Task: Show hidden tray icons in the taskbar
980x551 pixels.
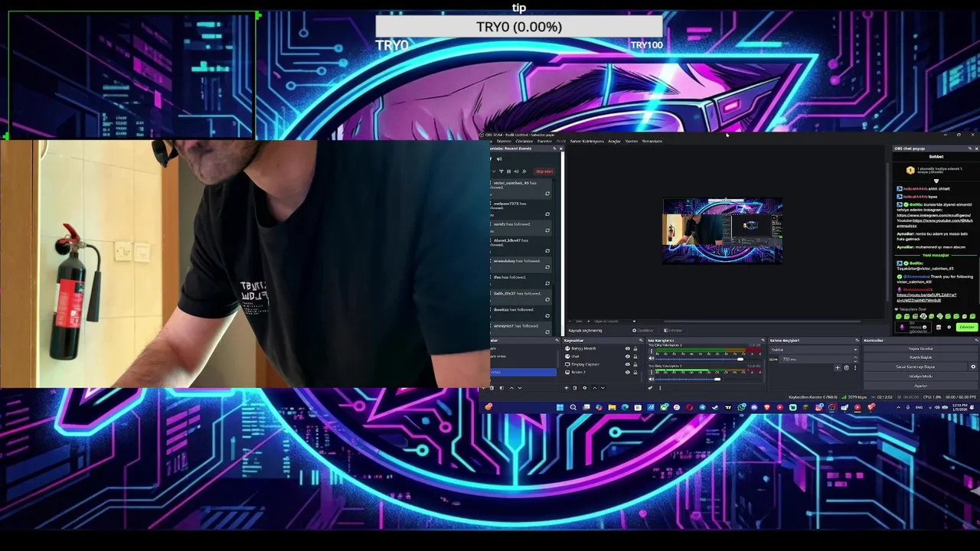Action: click(898, 407)
